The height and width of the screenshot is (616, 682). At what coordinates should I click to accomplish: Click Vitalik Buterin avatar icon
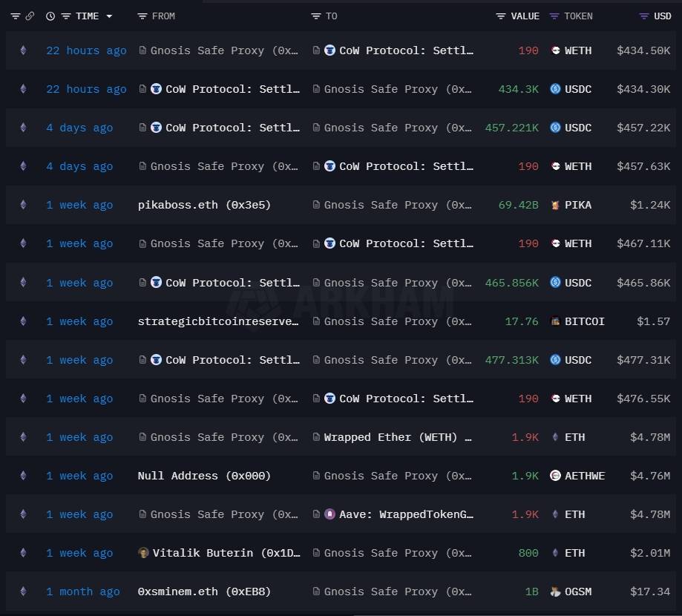tap(143, 553)
